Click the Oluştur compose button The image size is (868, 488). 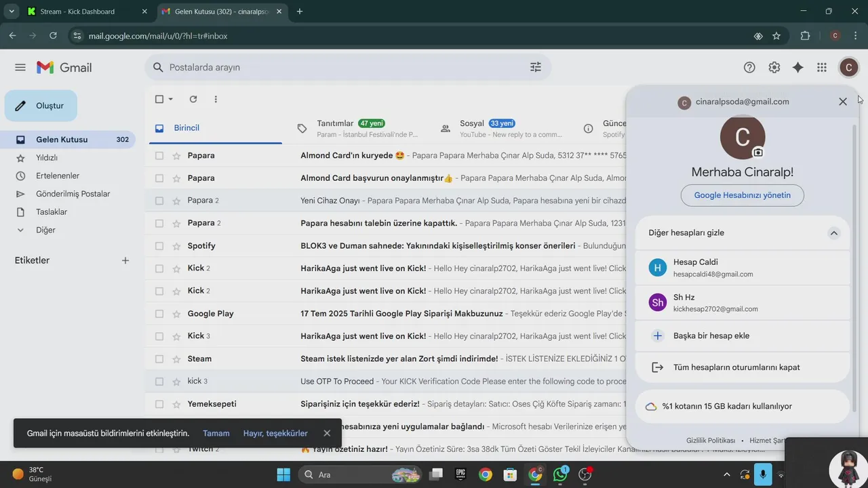coord(41,106)
